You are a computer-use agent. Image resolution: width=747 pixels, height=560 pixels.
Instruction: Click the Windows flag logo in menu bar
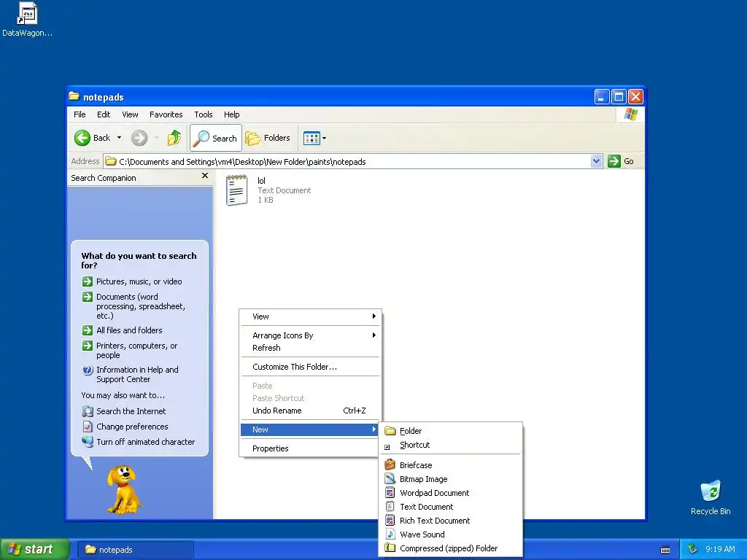pos(631,114)
